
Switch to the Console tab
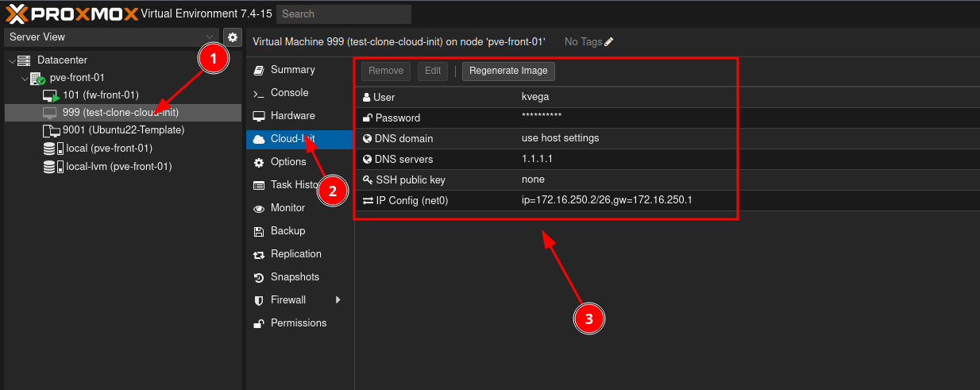289,93
